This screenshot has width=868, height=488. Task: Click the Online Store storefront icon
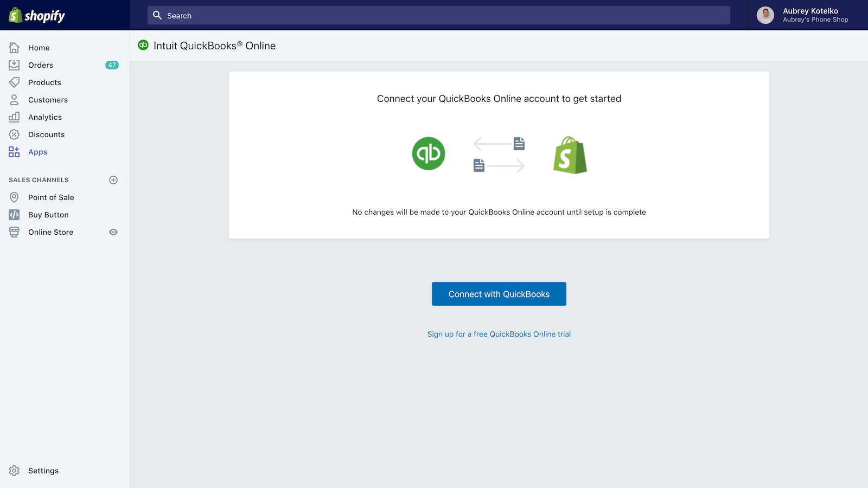pyautogui.click(x=14, y=232)
